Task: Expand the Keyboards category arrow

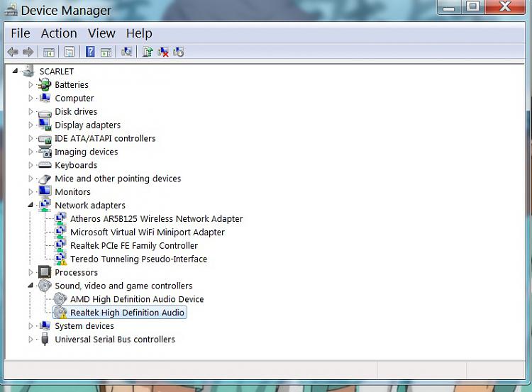Action: [x=31, y=164]
